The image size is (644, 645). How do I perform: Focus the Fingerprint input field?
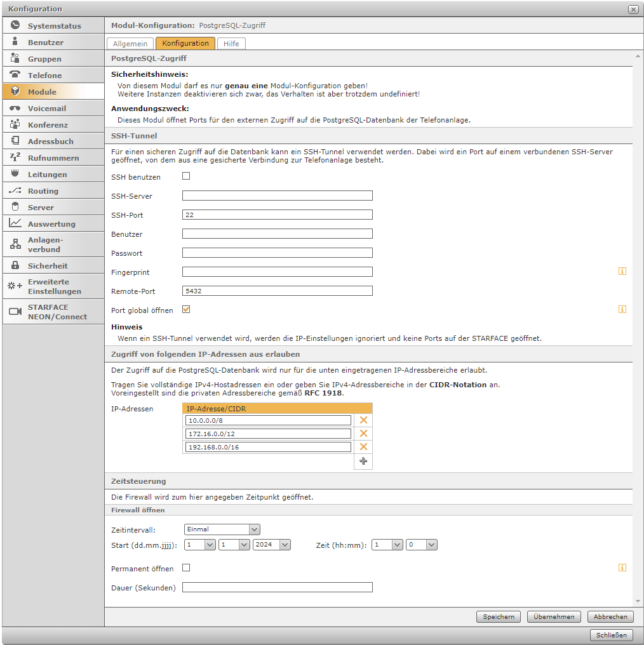278,272
